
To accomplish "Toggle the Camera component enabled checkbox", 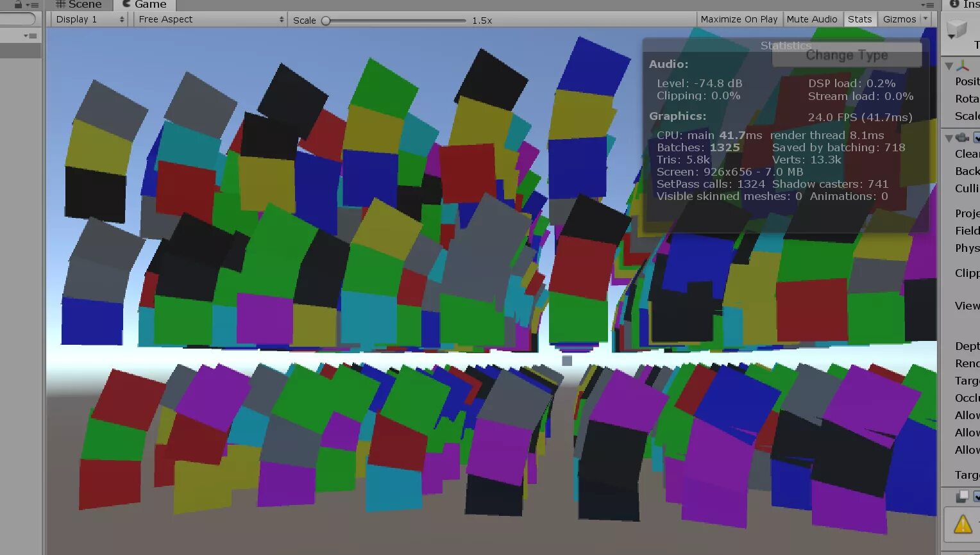I will [977, 137].
